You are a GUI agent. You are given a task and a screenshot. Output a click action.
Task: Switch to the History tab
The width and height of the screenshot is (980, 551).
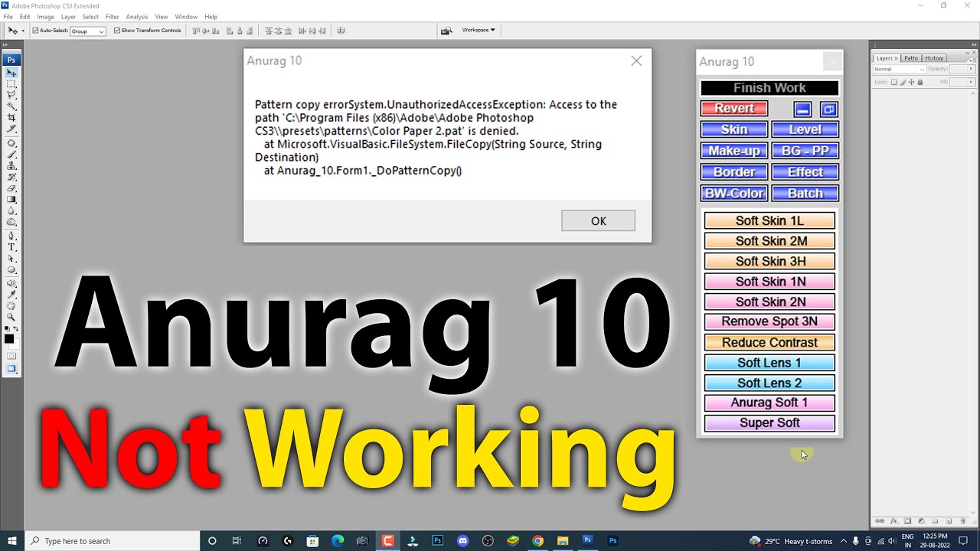point(934,58)
